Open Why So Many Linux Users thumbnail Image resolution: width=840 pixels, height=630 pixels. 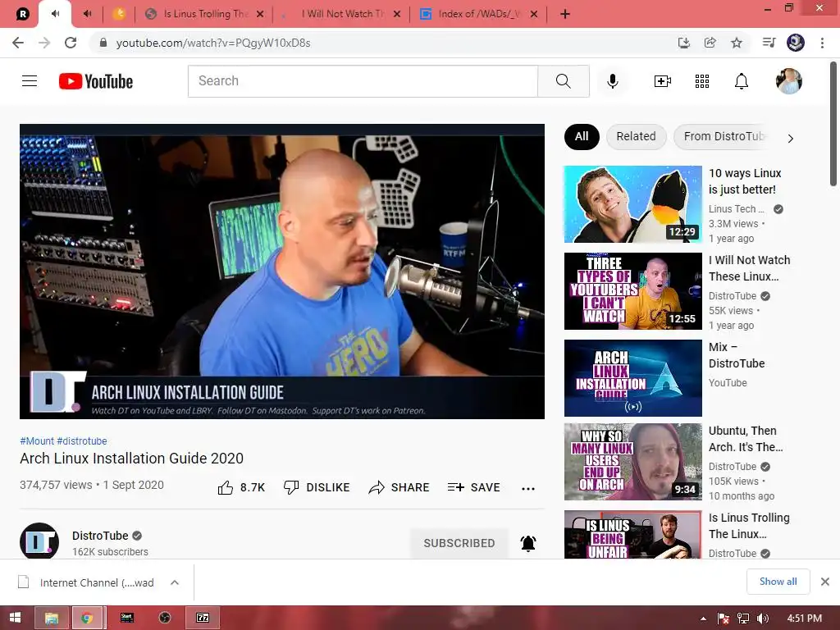pos(632,462)
